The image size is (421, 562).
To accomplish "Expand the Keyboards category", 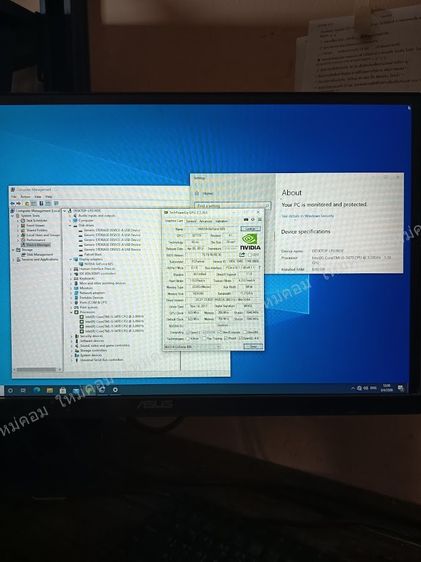I will (71, 278).
